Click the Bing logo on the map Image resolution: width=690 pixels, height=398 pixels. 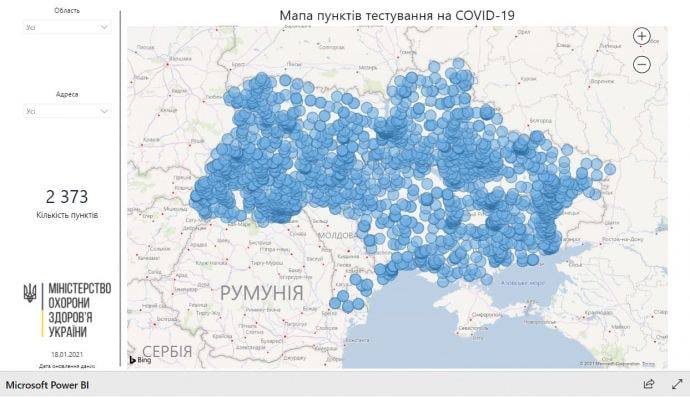click(140, 360)
